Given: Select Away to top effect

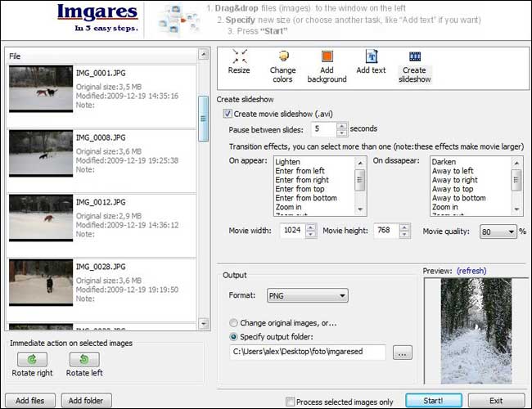Looking at the screenshot, I should click(453, 189).
